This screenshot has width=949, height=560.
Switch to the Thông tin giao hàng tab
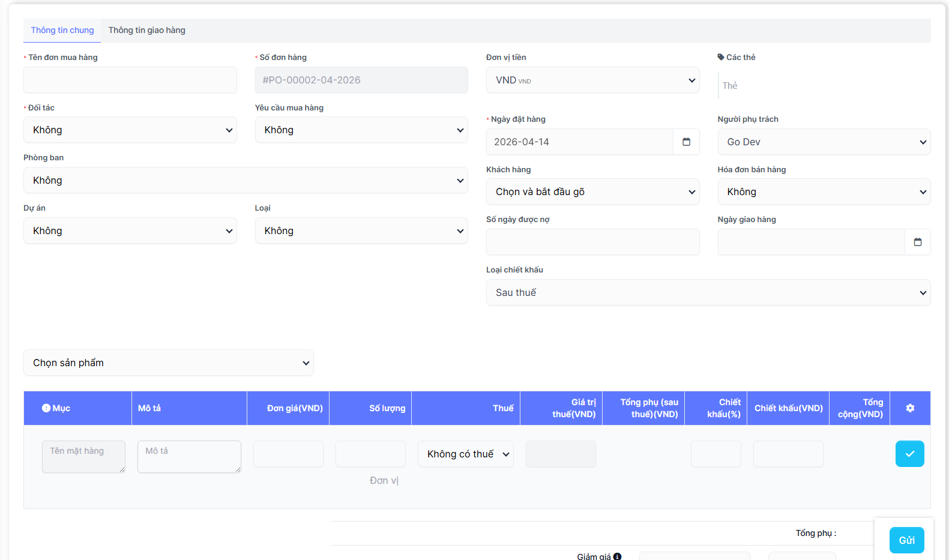[147, 30]
